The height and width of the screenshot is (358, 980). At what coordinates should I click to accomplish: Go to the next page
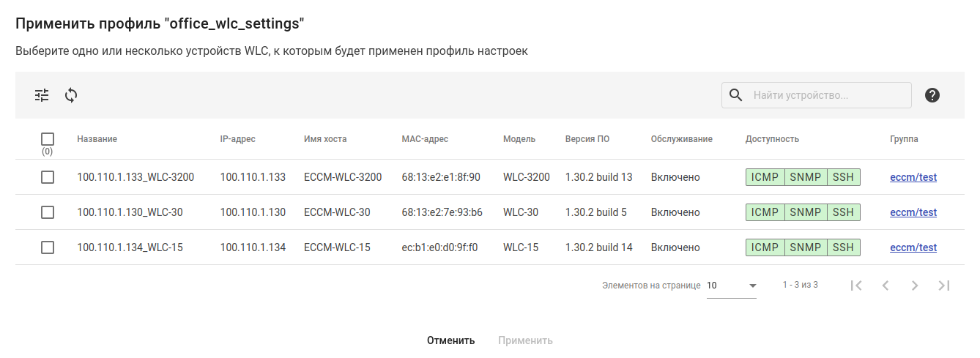pyautogui.click(x=915, y=286)
